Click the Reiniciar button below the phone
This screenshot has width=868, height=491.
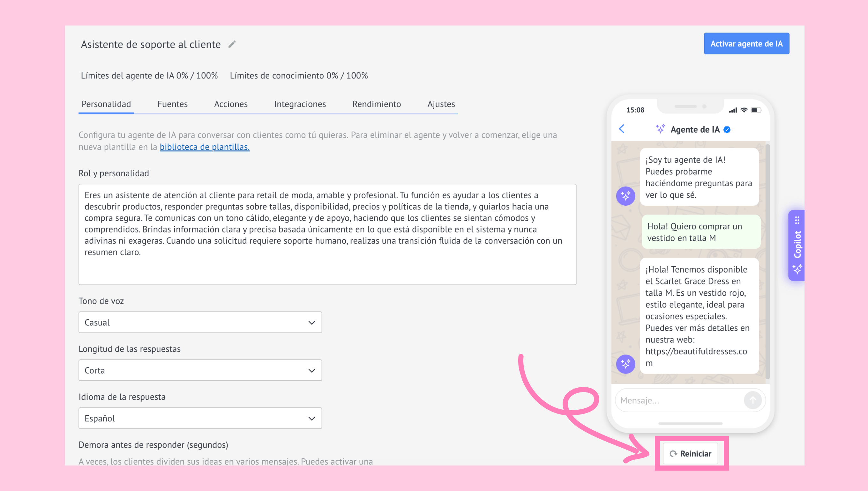pyautogui.click(x=691, y=454)
